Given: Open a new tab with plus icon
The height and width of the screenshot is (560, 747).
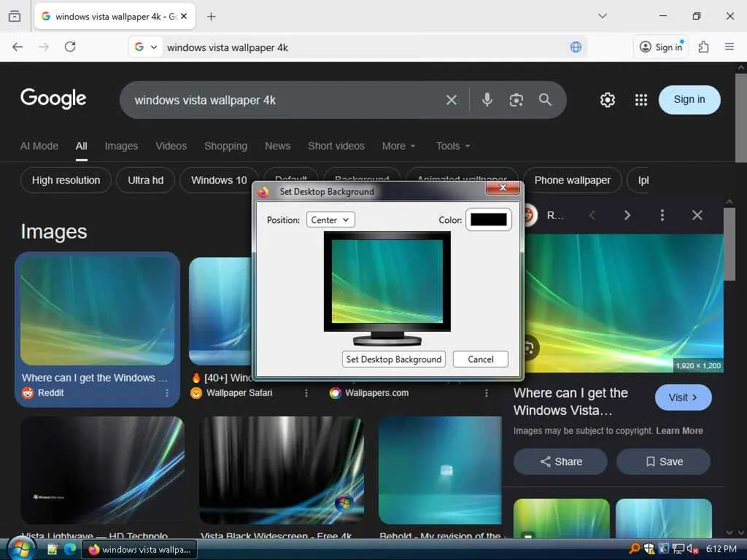Looking at the screenshot, I should [212, 17].
